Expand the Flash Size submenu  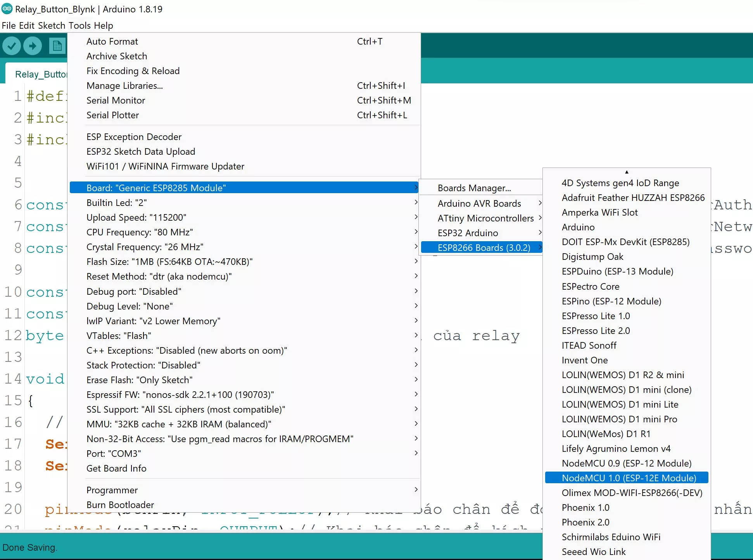click(244, 262)
